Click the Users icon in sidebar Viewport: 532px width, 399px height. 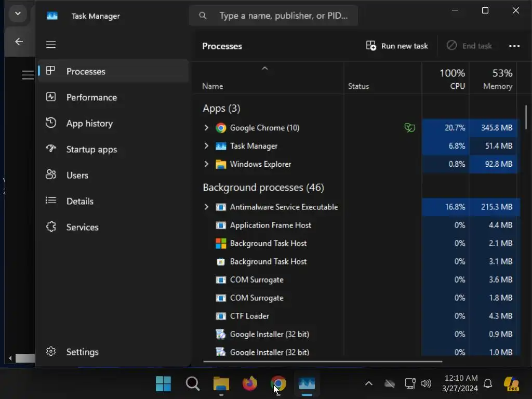51,175
